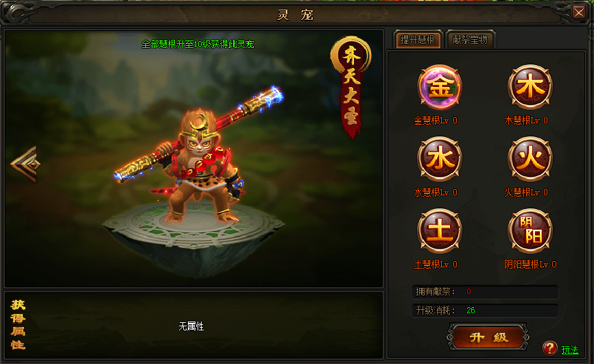Select the 阴阳 (Yin-Yang) element orb
Image resolution: width=594 pixels, height=364 pixels.
tap(530, 231)
